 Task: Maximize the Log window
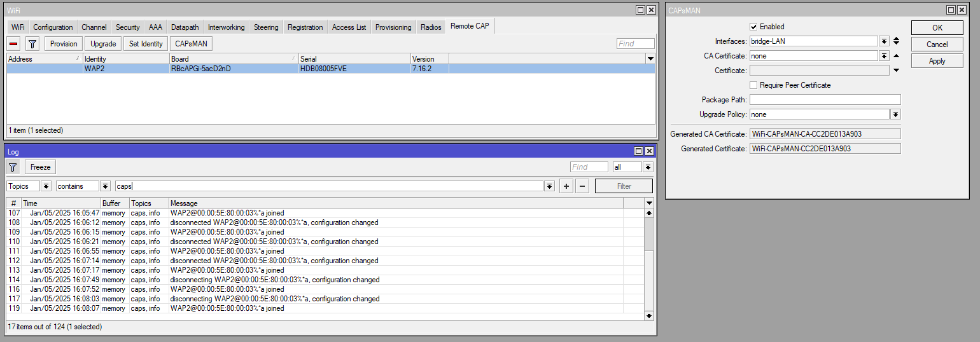[639, 151]
